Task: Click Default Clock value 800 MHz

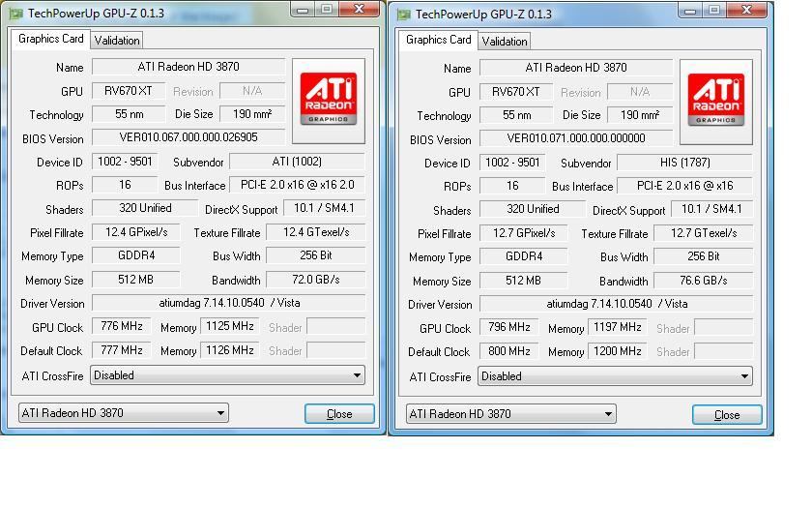Action: pos(509,351)
